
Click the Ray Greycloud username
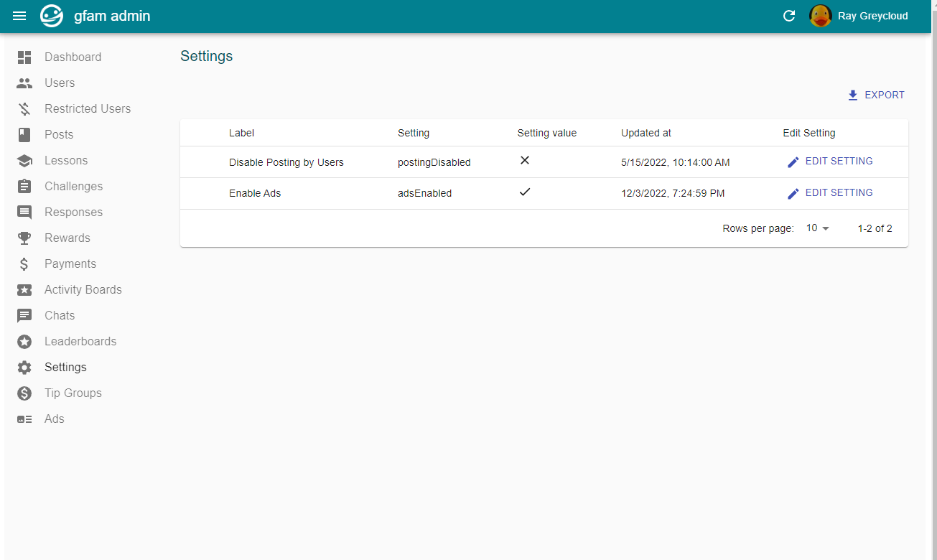(873, 16)
